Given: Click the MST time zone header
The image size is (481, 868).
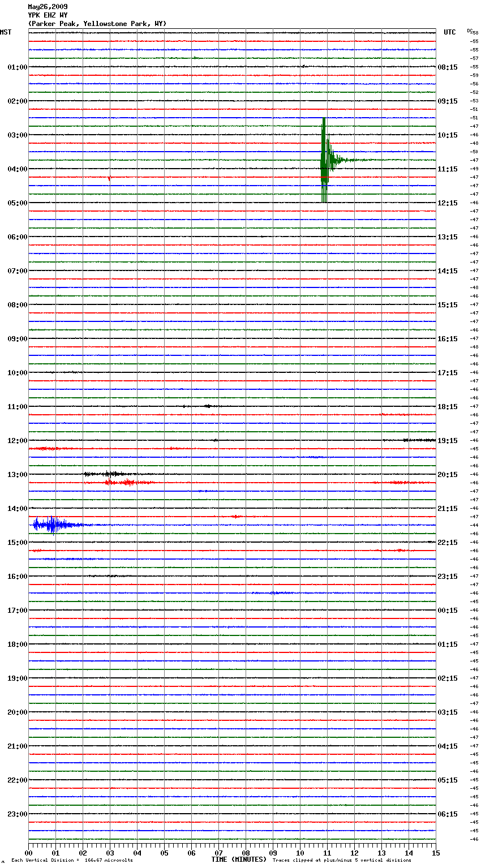Looking at the screenshot, I should click(x=6, y=32).
